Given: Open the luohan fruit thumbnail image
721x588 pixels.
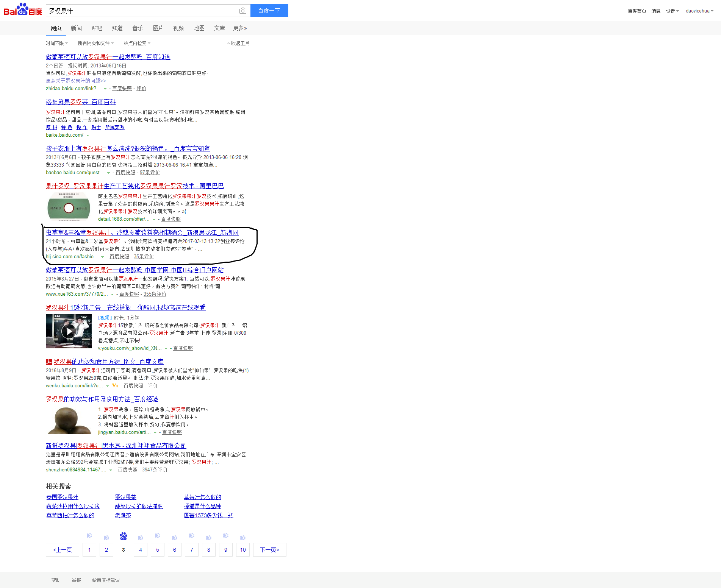Looking at the screenshot, I should click(69, 420).
